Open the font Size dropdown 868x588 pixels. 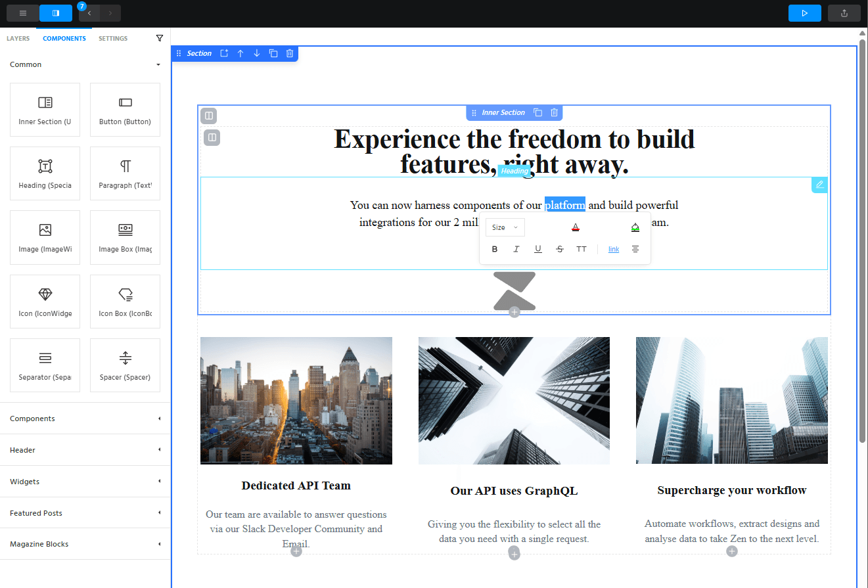pyautogui.click(x=504, y=227)
